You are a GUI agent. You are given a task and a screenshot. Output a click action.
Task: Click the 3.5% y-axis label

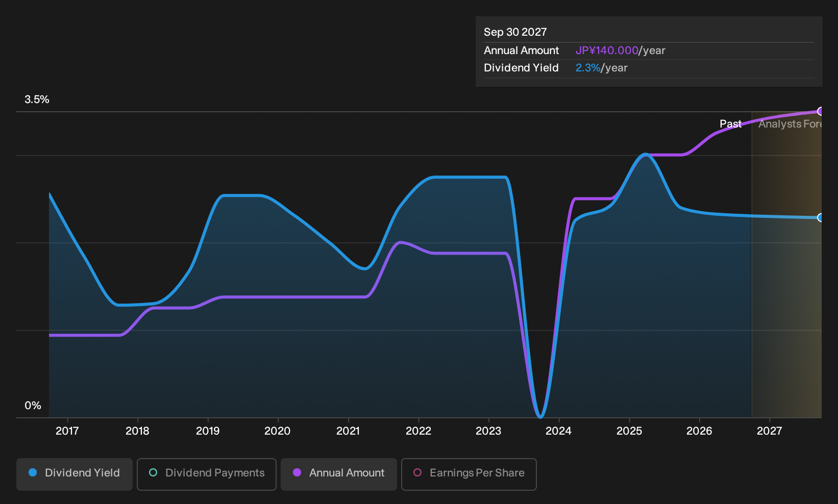(x=37, y=99)
